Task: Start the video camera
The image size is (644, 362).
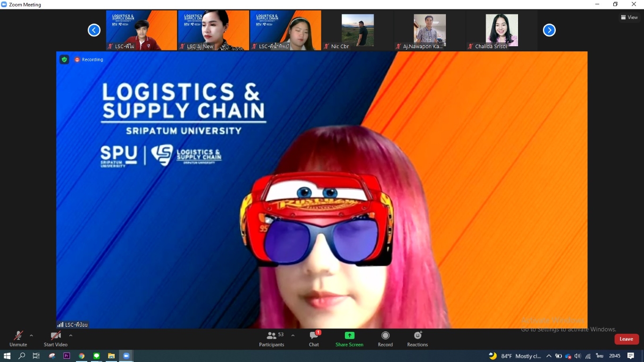Action: coord(56,339)
